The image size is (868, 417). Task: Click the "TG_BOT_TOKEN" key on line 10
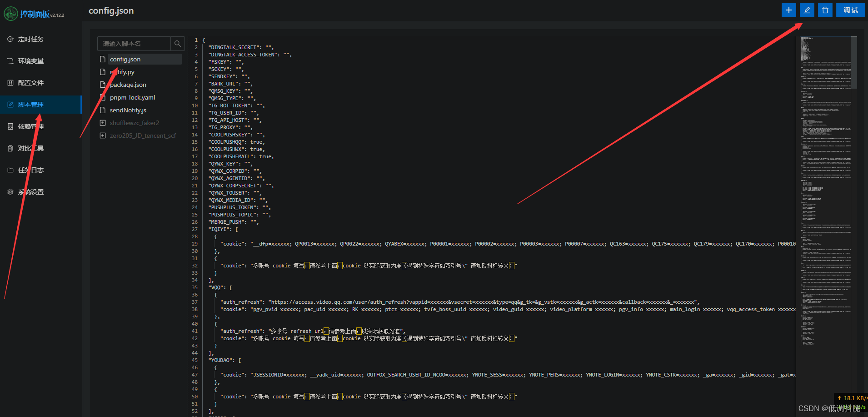tap(230, 106)
